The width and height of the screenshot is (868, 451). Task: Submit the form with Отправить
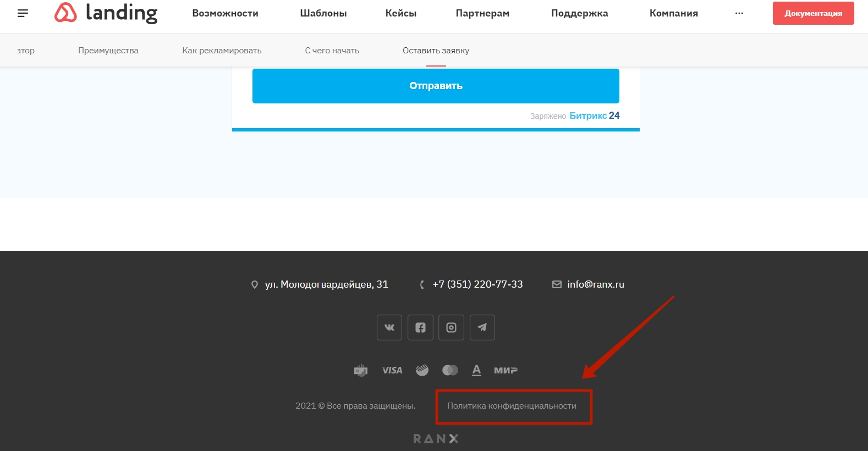(436, 86)
